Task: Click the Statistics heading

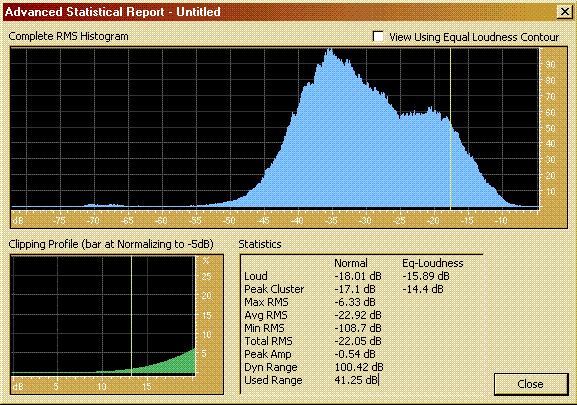Action: click(x=260, y=244)
